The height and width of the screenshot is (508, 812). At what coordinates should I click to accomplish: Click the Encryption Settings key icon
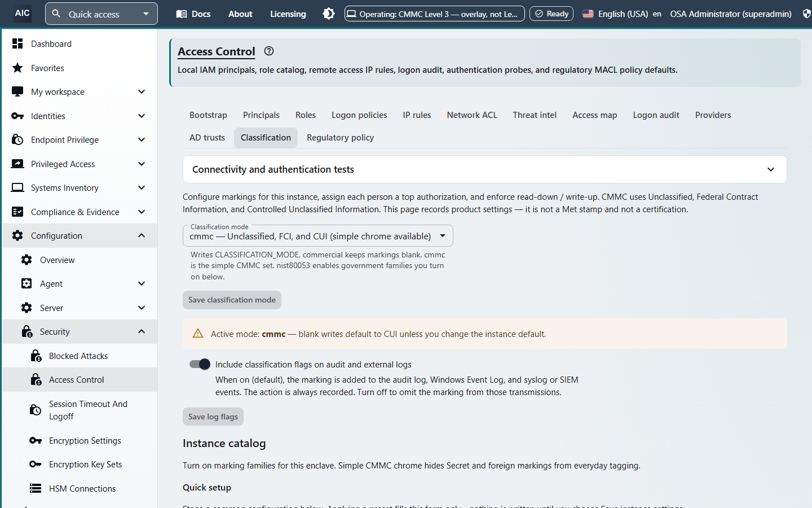tap(36, 440)
